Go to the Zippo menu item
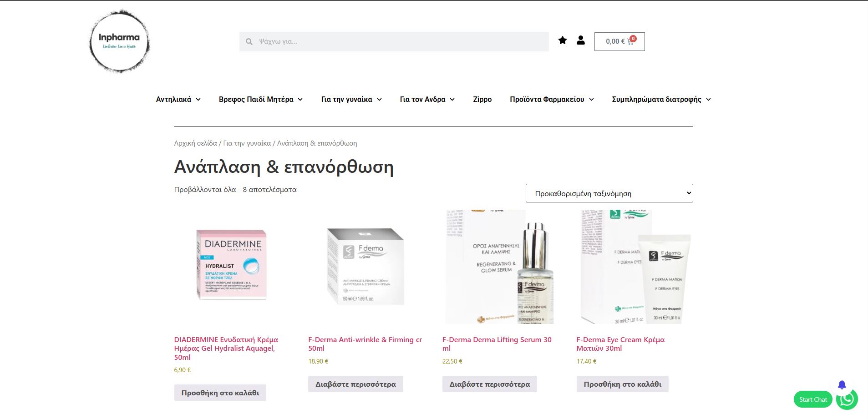868x419 pixels. pyautogui.click(x=482, y=99)
